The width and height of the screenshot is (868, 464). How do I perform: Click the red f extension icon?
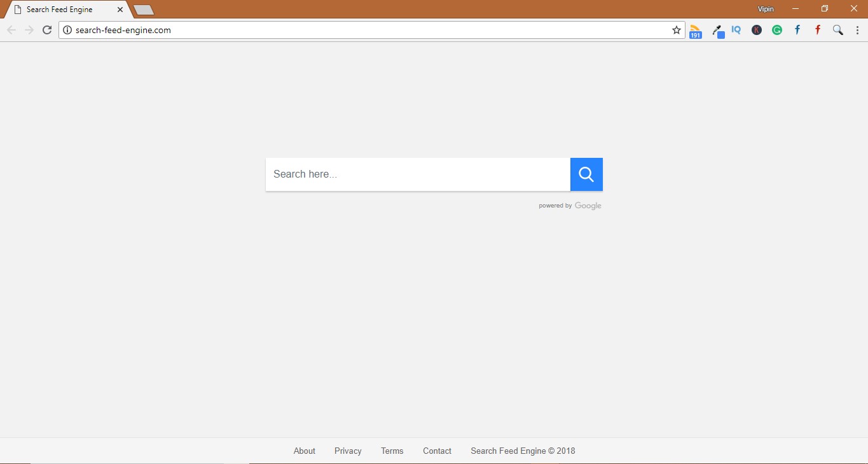[x=817, y=30]
